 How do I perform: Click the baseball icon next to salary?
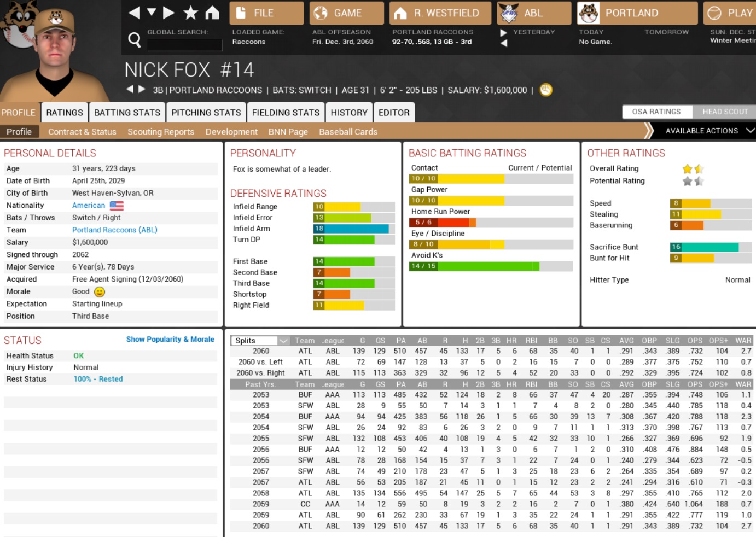click(x=545, y=90)
